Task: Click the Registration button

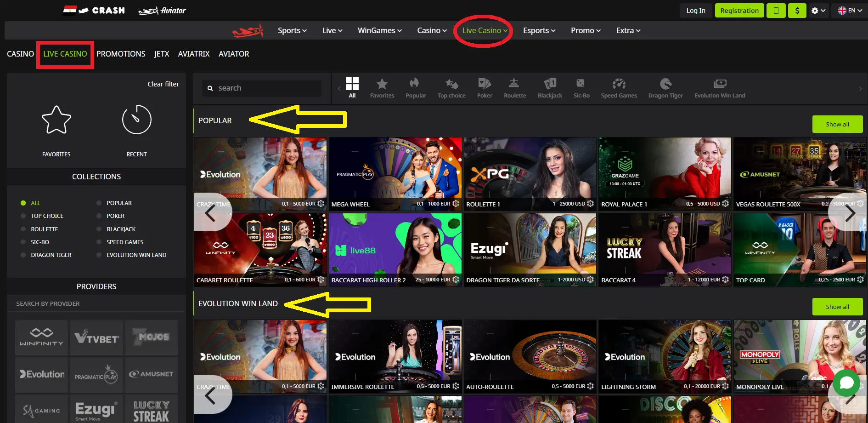Action: pos(739,10)
